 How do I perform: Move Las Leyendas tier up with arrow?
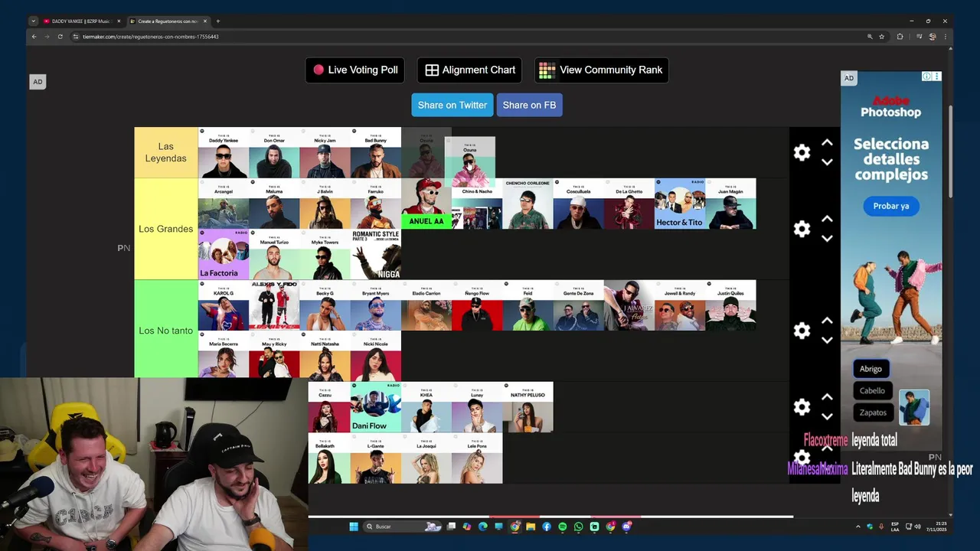tap(827, 142)
